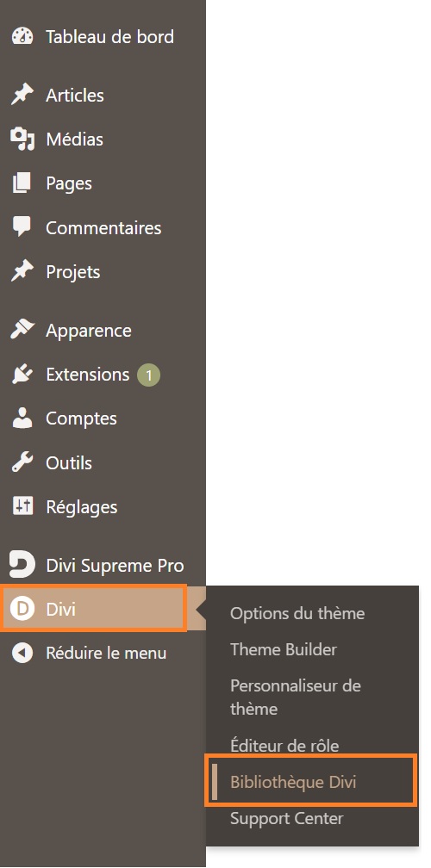Viewport: 431px width, 868px height.
Task: Click the Extensions plug icon
Action: (22, 375)
